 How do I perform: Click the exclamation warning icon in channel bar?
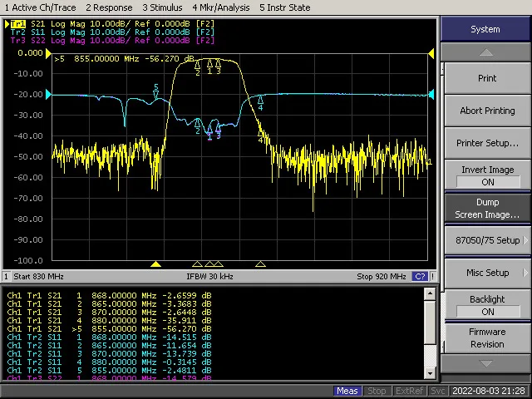432,276
